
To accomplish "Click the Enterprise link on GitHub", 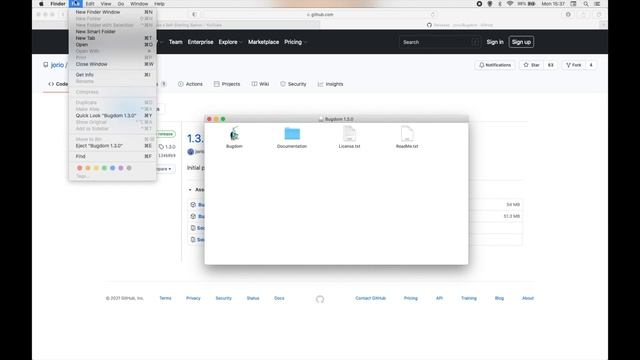I will [x=200, y=42].
